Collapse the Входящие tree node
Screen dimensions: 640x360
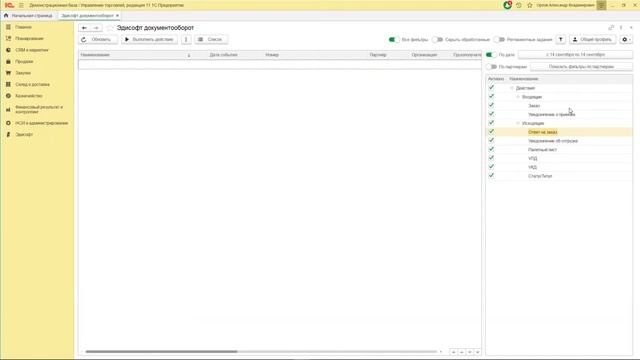[518, 97]
